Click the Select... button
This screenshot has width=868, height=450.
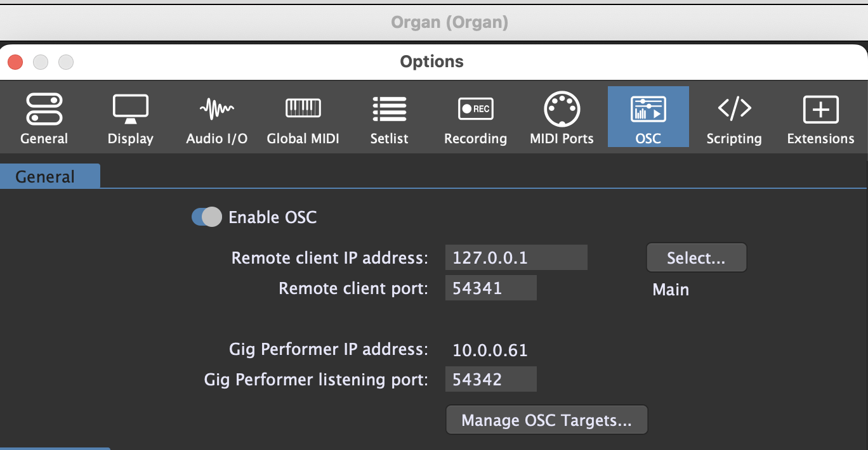[x=696, y=258]
